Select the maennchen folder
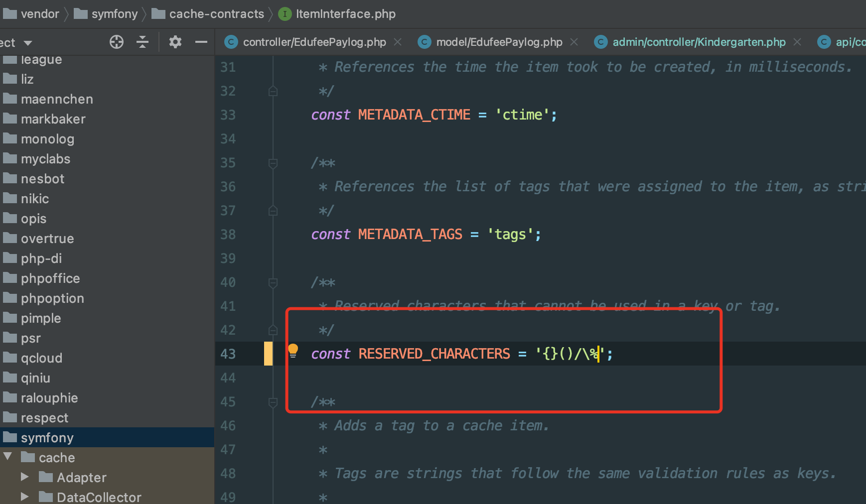The image size is (866, 504). click(107, 99)
